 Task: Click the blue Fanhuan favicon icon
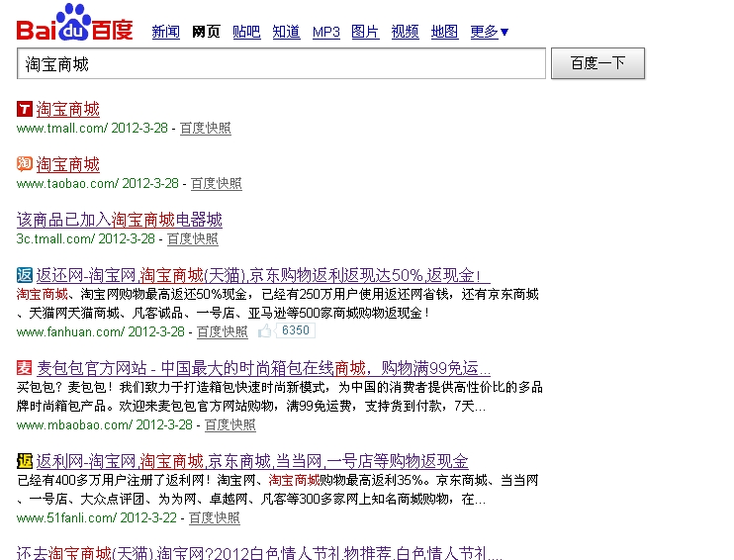(x=25, y=275)
